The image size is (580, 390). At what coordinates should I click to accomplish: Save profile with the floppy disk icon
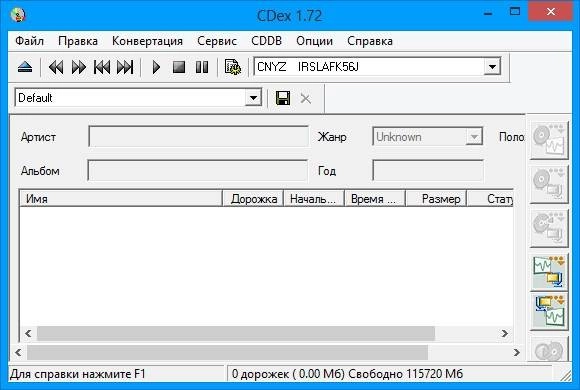pyautogui.click(x=283, y=98)
